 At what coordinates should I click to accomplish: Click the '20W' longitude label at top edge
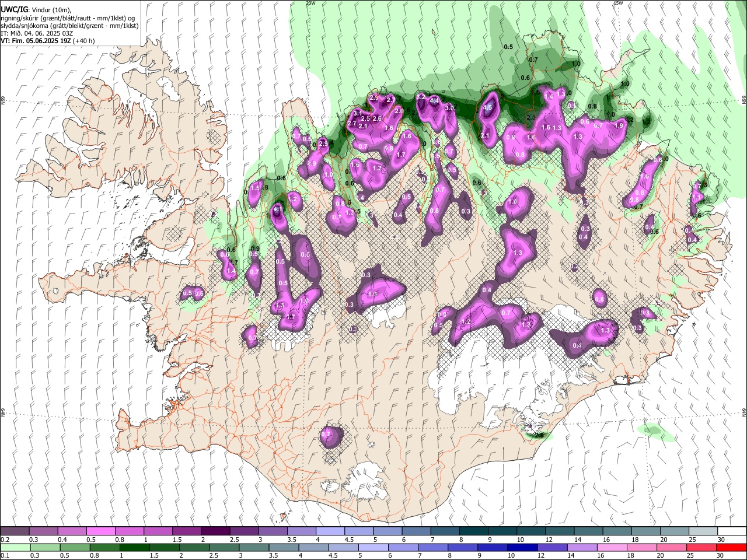(310, 3)
